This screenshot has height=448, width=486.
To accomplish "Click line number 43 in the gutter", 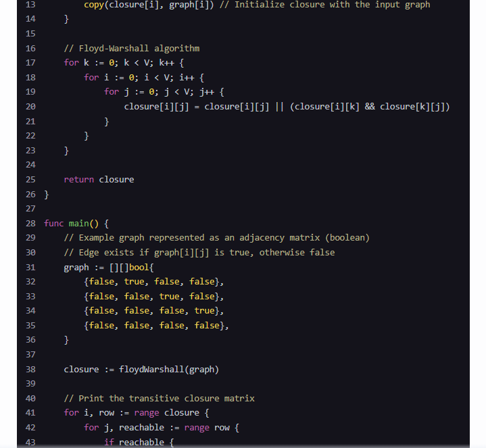I will [x=30, y=442].
